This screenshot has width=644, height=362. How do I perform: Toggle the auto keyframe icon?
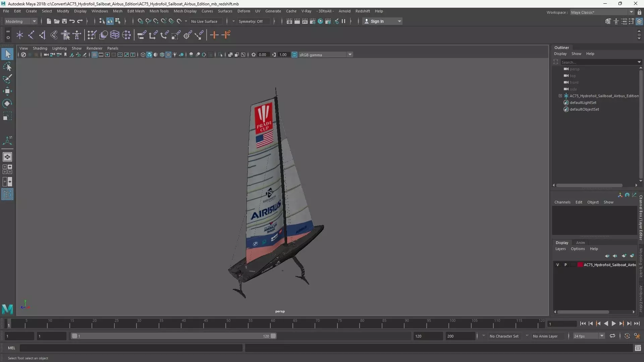[627, 336]
